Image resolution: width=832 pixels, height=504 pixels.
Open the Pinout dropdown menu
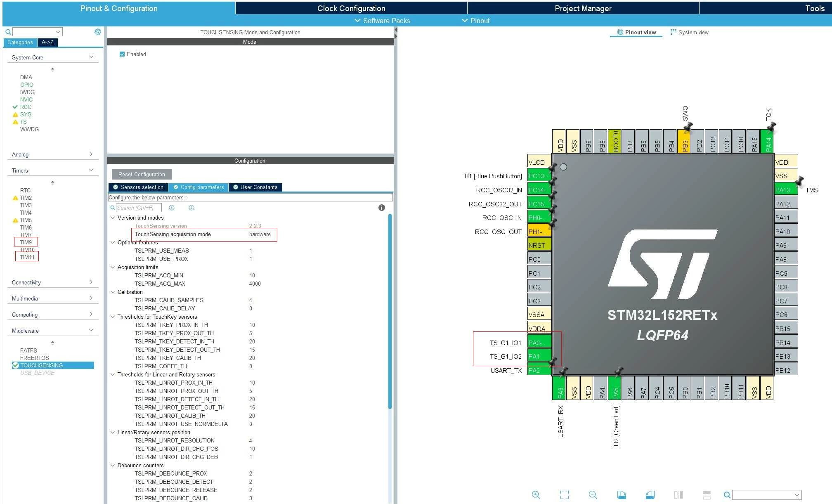tap(475, 21)
